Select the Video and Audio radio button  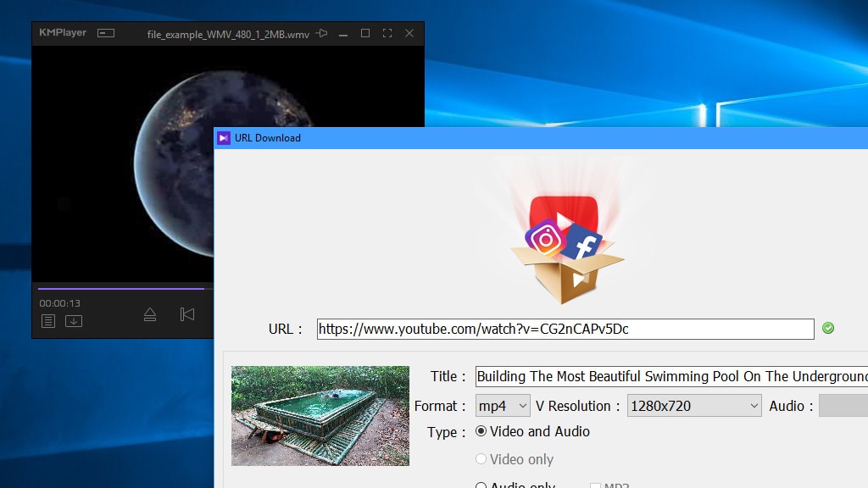tap(481, 431)
